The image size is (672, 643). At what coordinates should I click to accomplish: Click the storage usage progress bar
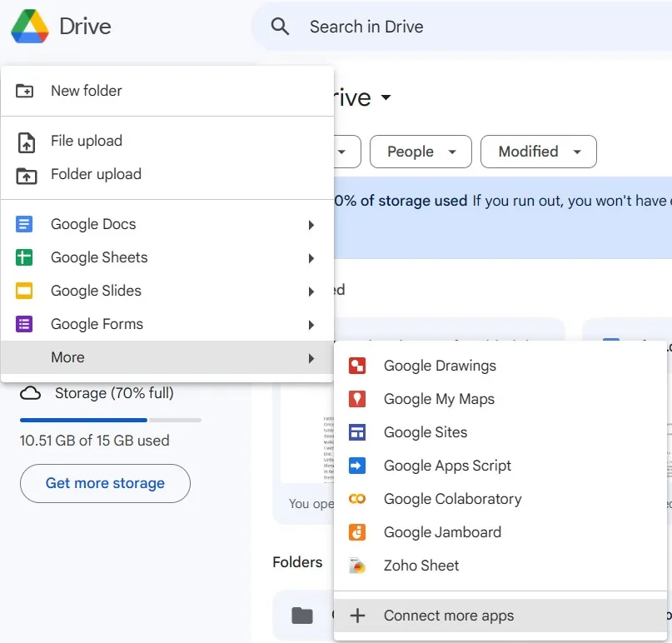[x=110, y=420]
